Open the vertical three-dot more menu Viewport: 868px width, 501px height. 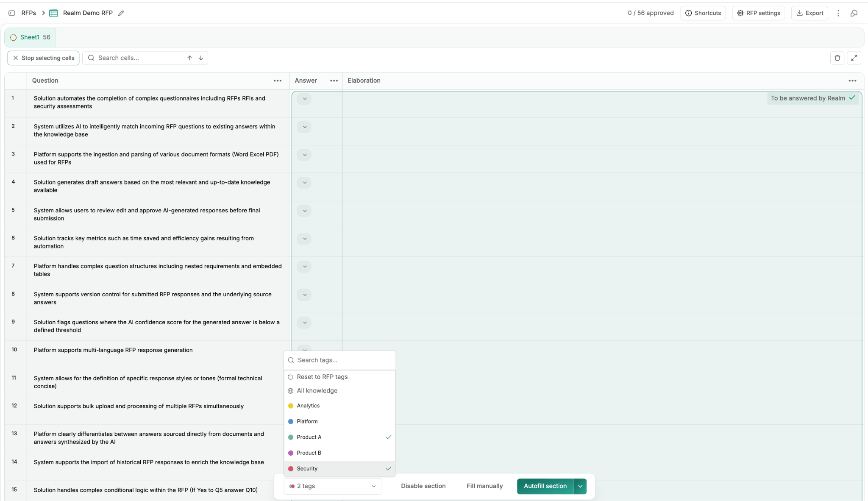(x=838, y=13)
